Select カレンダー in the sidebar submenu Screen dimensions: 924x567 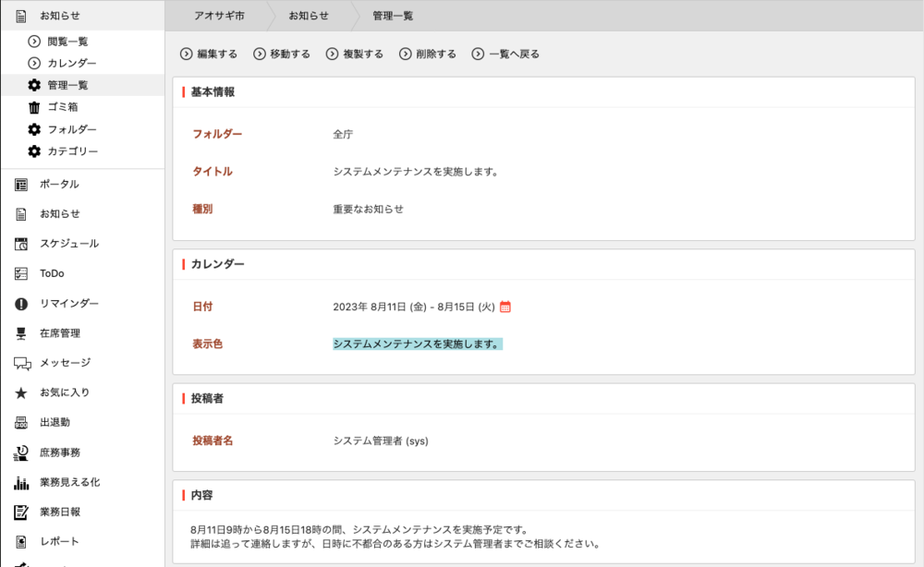point(72,63)
